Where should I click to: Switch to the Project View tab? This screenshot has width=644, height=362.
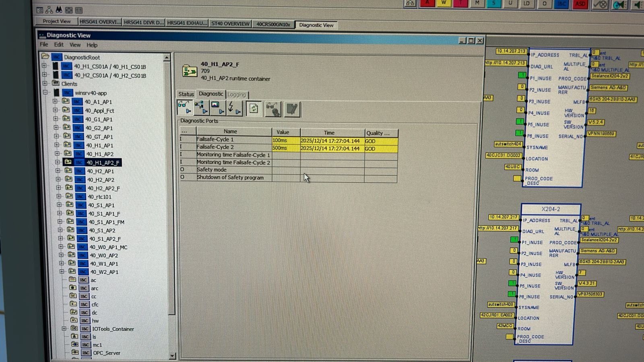click(x=56, y=21)
